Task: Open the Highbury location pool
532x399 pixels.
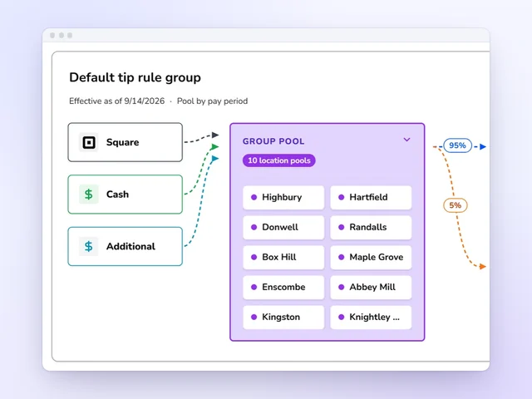Action: [x=283, y=197]
